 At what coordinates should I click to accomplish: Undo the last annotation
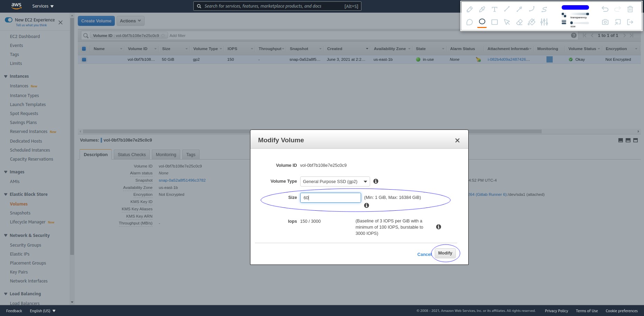[x=605, y=9]
